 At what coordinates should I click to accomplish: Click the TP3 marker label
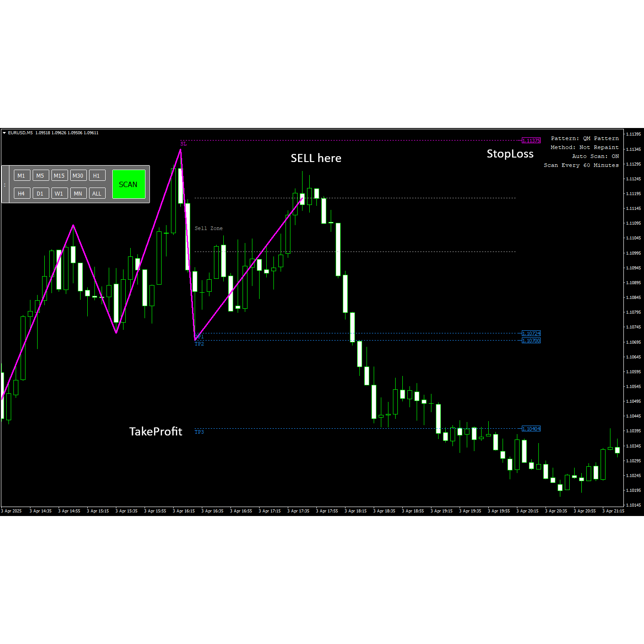point(199,432)
